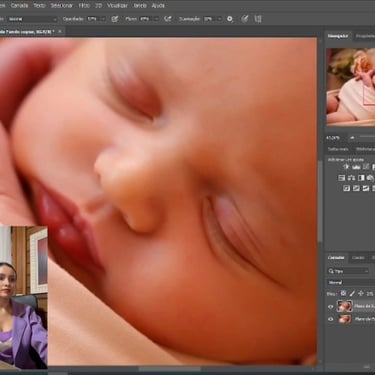Click the canvas vertical scrollbar
This screenshot has width=375, height=375.
pyautogui.click(x=320, y=202)
